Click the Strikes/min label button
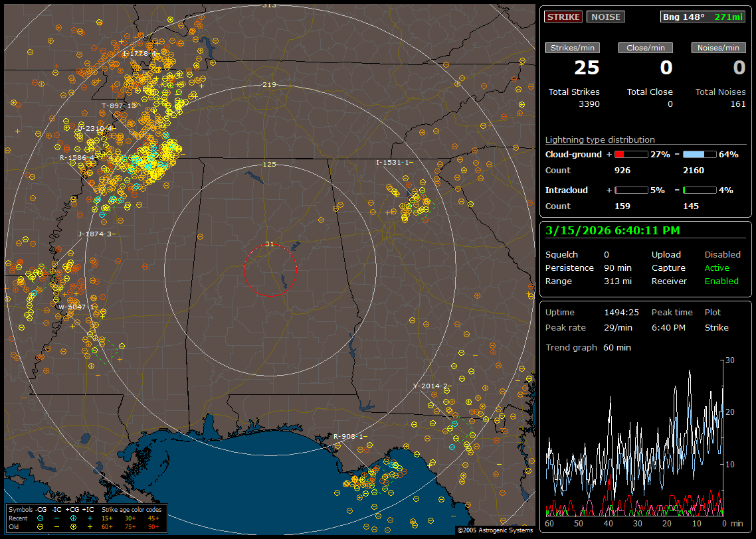The width and height of the screenshot is (756, 539). coord(573,48)
